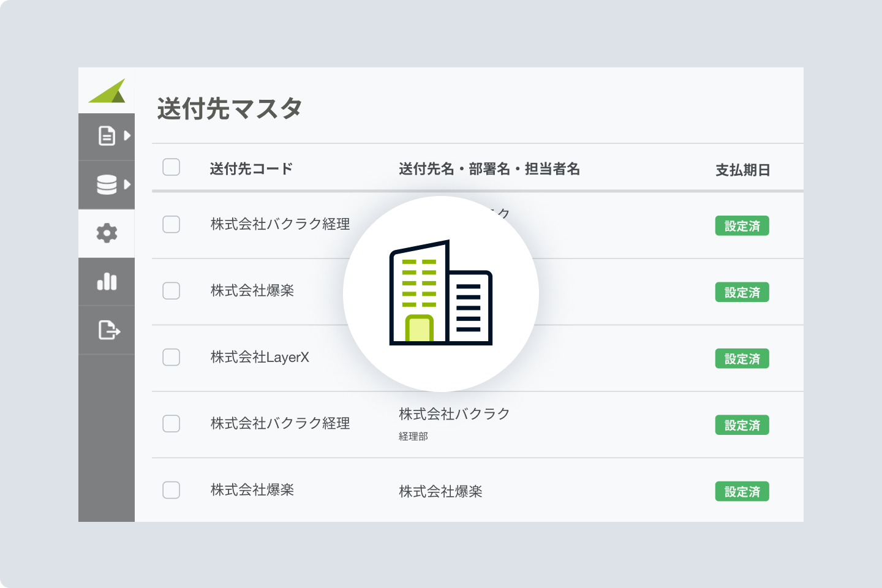Check the second 株式会社バクラク経理 row checkbox
Viewport: 882px width, 588px height.
click(x=171, y=423)
